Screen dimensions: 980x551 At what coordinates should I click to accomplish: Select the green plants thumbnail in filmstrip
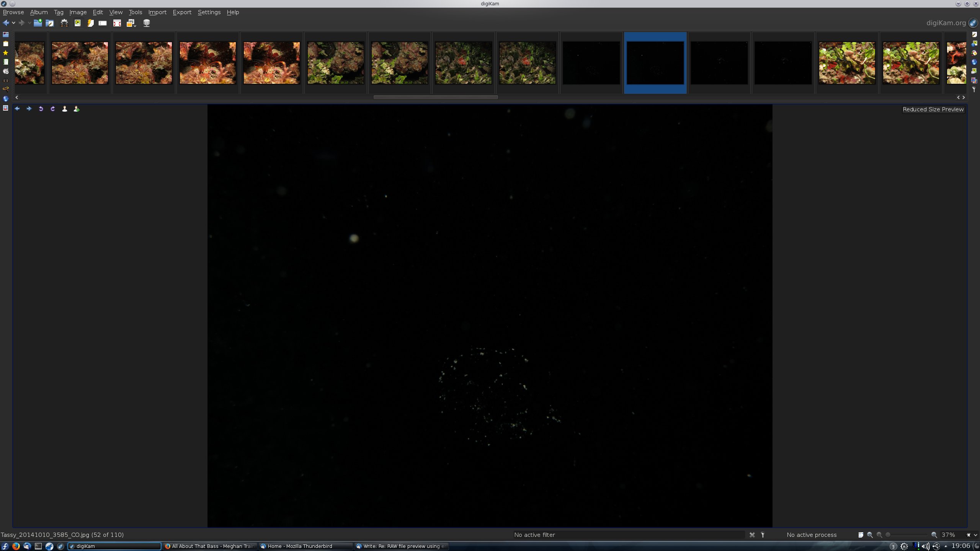(x=847, y=63)
